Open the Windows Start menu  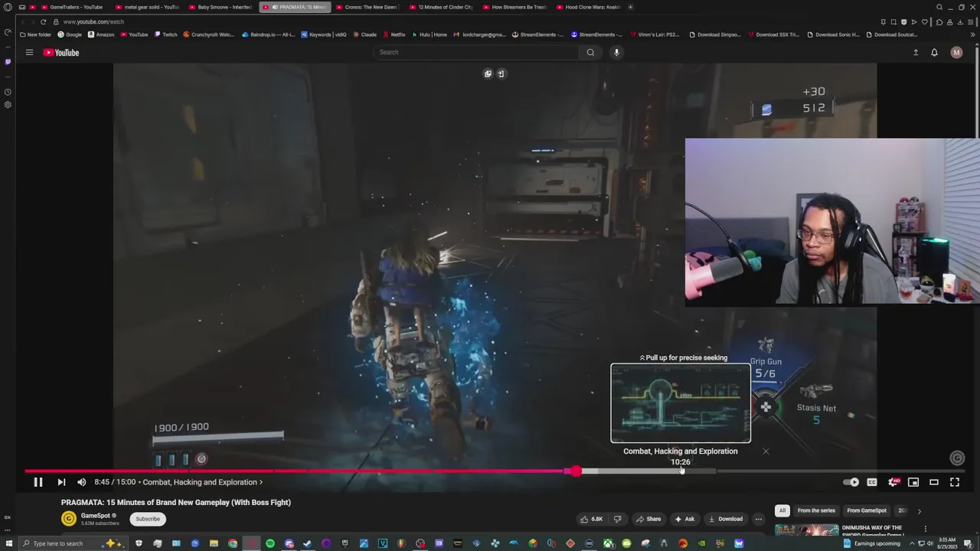pyautogui.click(x=9, y=543)
